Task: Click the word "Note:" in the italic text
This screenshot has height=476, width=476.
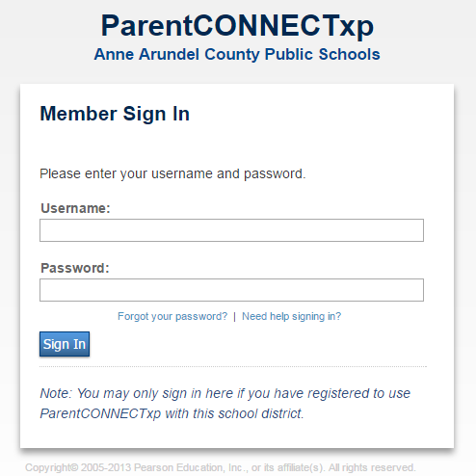Action: point(57,393)
